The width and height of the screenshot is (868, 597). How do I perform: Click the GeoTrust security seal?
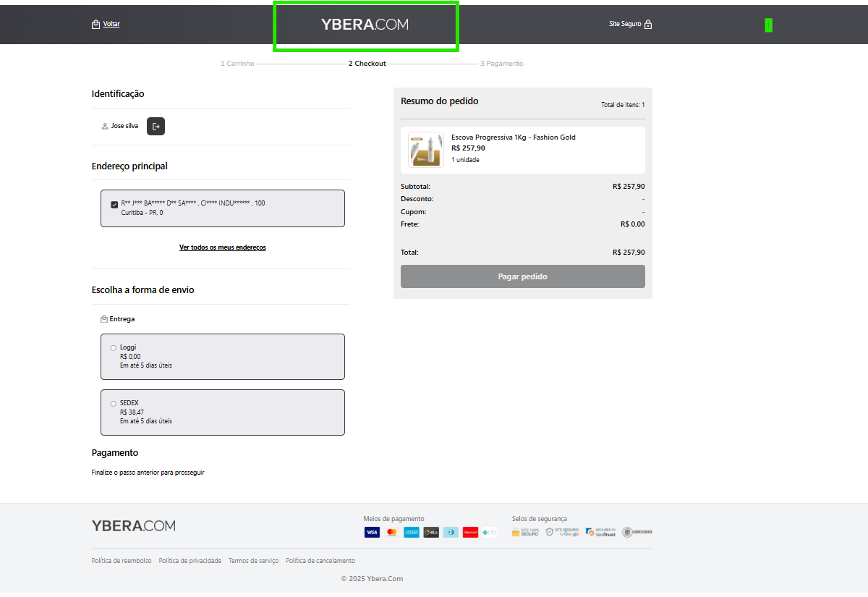tap(601, 532)
